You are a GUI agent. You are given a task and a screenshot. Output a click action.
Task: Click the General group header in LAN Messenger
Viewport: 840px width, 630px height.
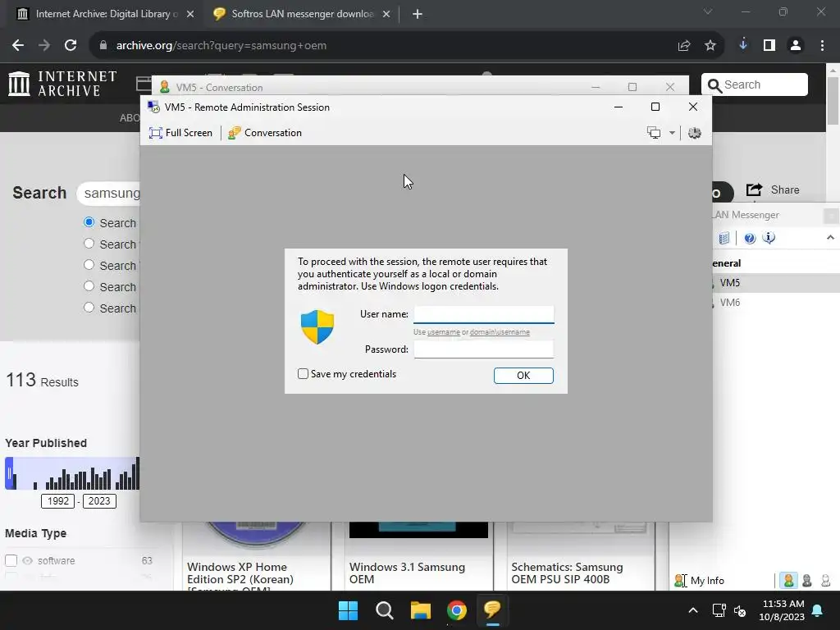click(x=727, y=263)
